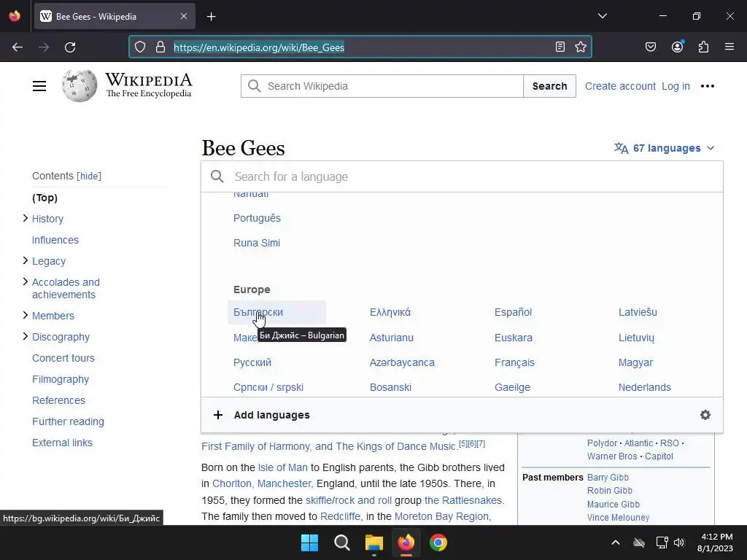Click the site security padlock icon

[160, 47]
